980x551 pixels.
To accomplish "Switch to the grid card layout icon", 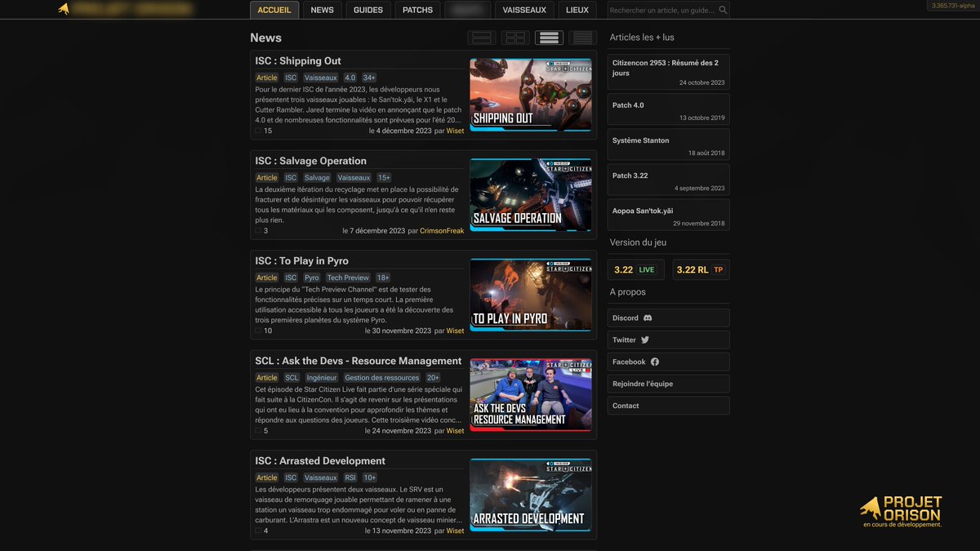I will click(515, 38).
